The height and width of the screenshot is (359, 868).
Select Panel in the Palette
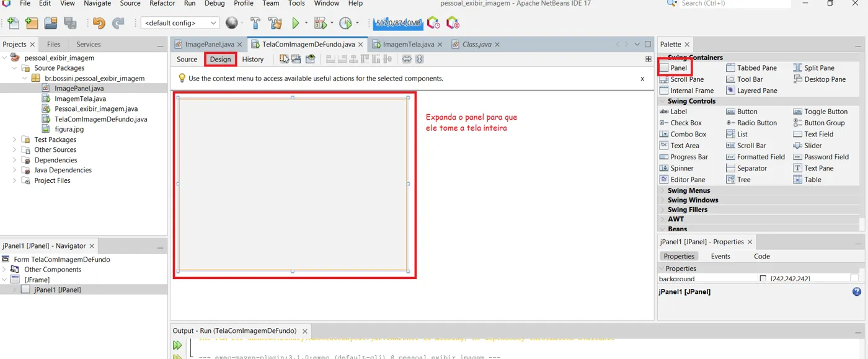pos(674,68)
